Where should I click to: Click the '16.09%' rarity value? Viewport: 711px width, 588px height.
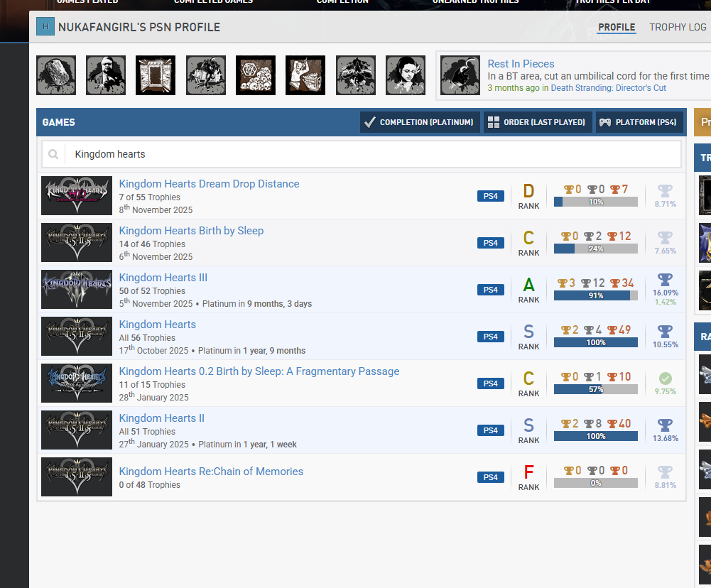(x=666, y=293)
